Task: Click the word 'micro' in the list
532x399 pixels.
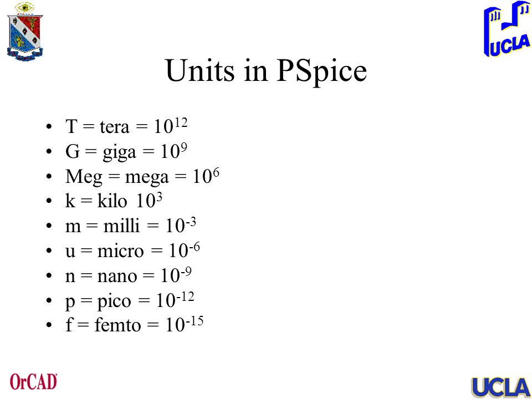Action: pos(121,252)
